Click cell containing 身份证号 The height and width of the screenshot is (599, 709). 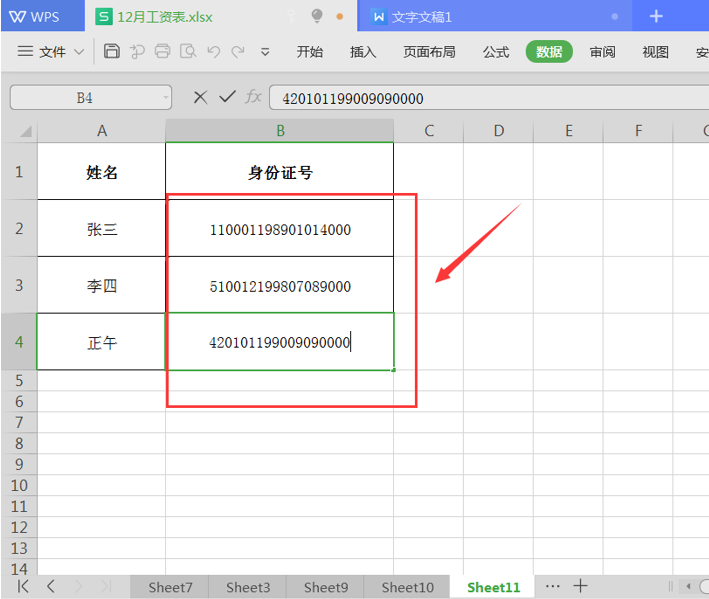[x=280, y=172]
